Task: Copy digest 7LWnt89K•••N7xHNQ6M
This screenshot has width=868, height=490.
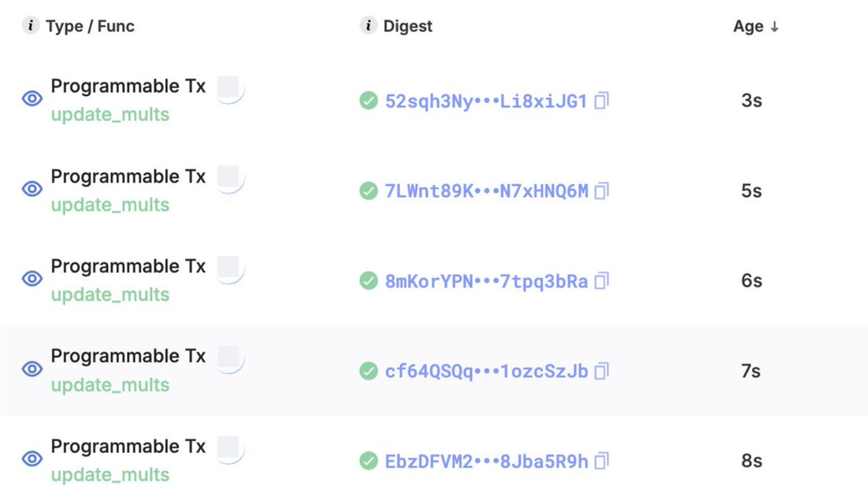Action: point(601,191)
